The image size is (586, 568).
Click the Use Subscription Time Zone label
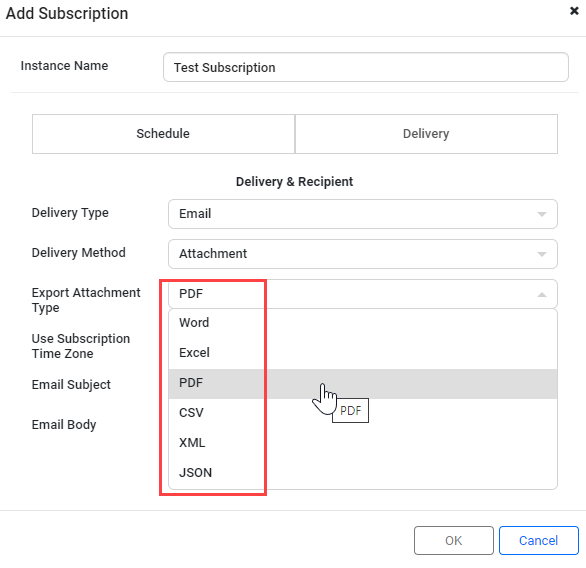click(81, 346)
